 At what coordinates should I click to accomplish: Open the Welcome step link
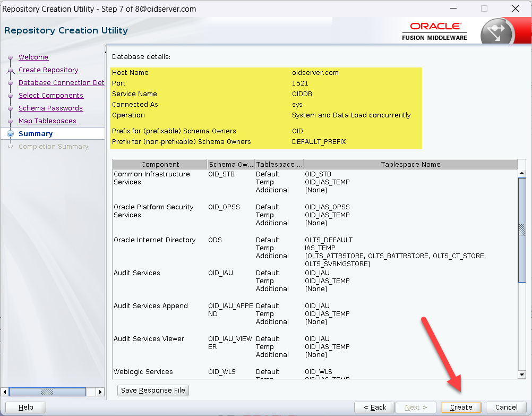point(33,57)
